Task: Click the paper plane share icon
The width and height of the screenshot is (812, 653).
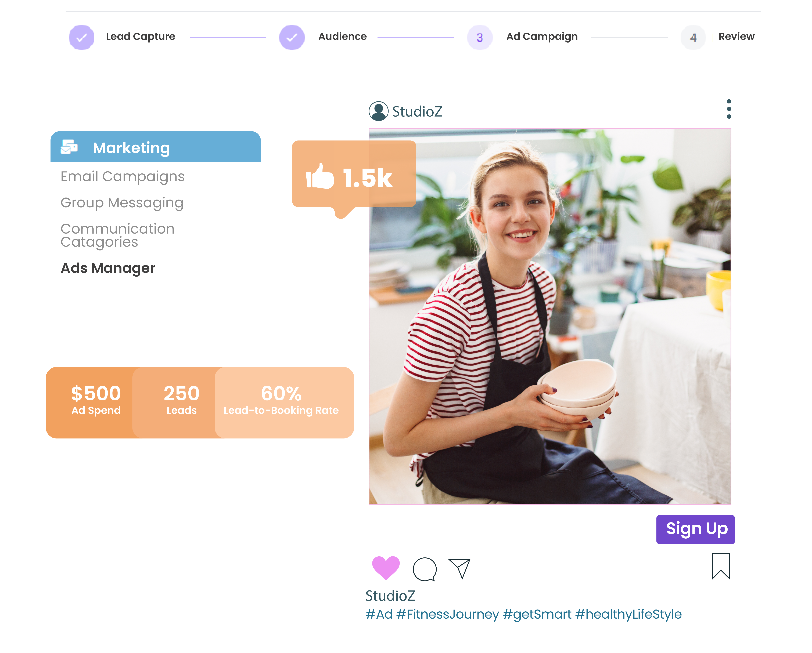Action: 460,568
